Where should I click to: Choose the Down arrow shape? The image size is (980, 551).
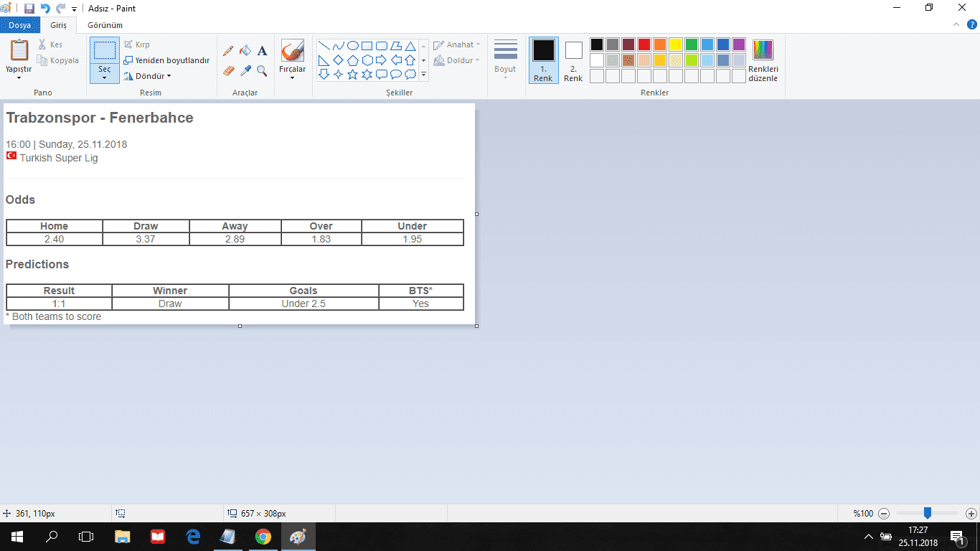(324, 75)
